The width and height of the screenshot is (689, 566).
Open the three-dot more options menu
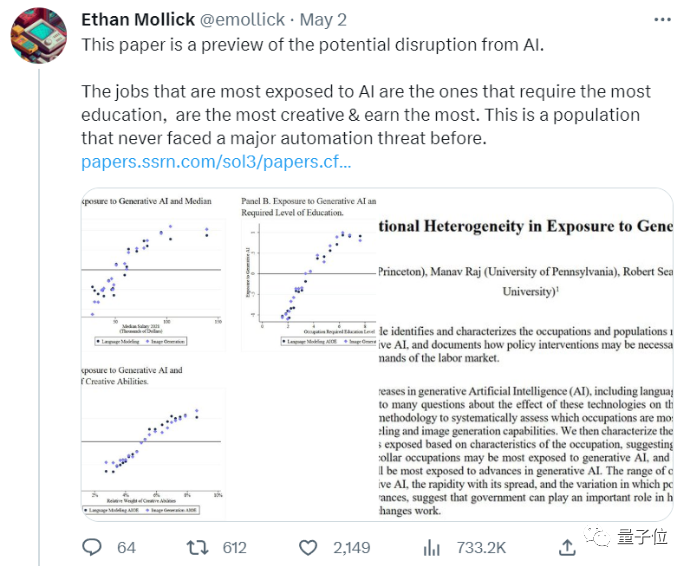point(661,20)
